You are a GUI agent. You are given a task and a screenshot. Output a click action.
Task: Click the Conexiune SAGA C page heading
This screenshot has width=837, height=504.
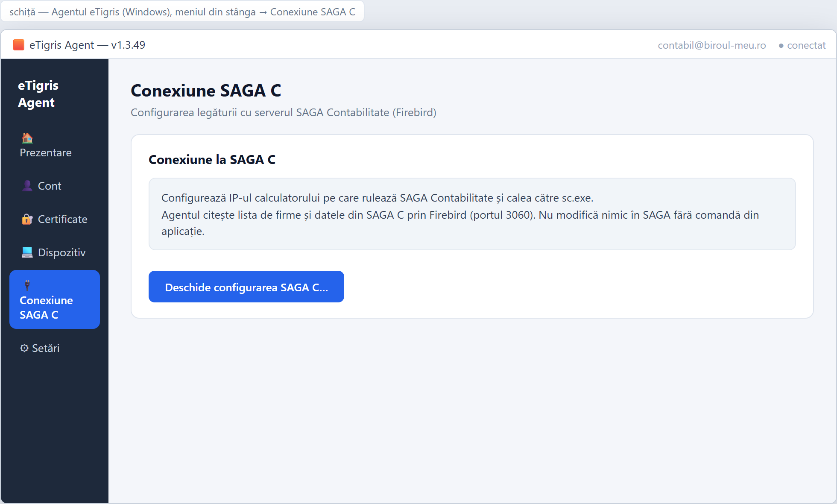(206, 91)
